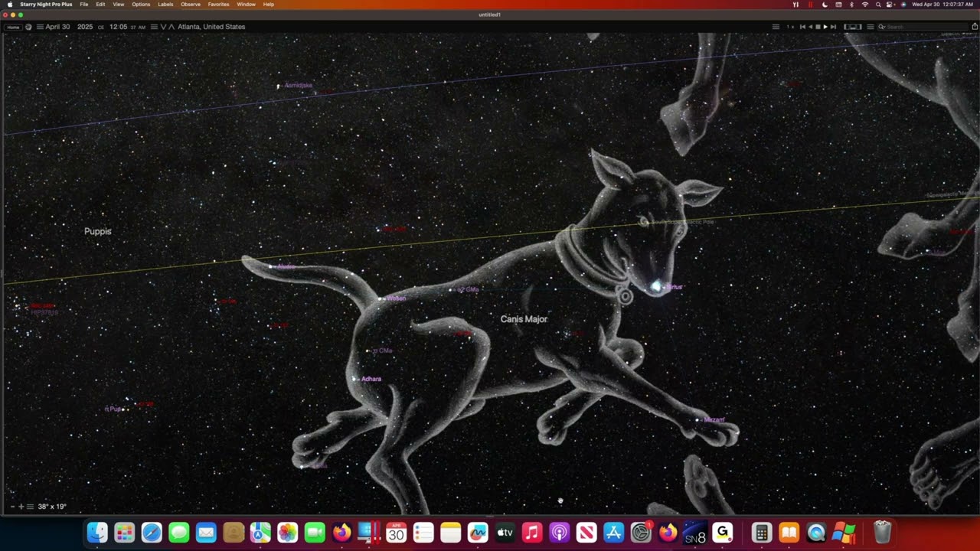Viewport: 980px width, 551px height.
Task: Open Photos from the Dock
Action: [x=287, y=532]
